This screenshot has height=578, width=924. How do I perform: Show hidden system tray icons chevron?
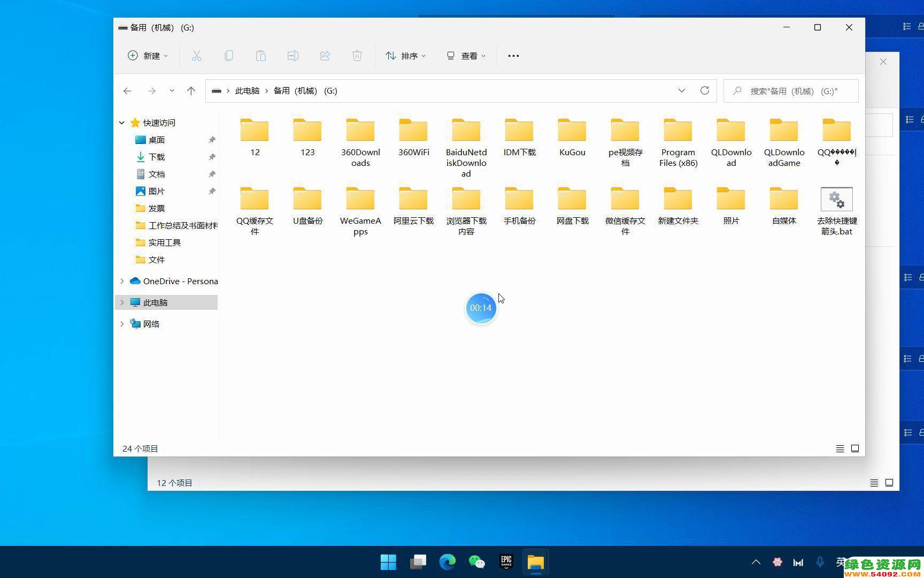[756, 562]
